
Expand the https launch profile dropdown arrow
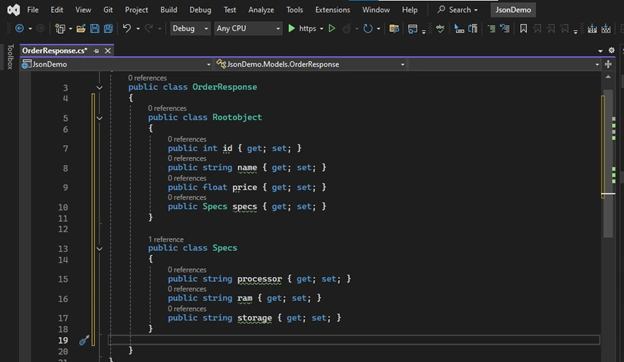coord(322,29)
